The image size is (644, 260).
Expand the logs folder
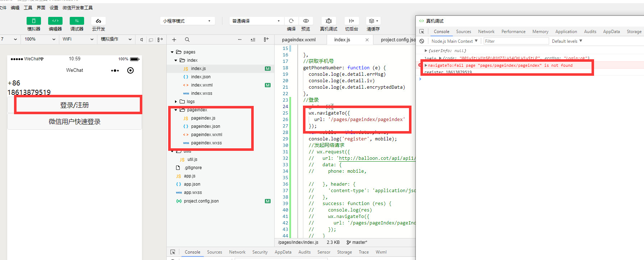coord(176,102)
